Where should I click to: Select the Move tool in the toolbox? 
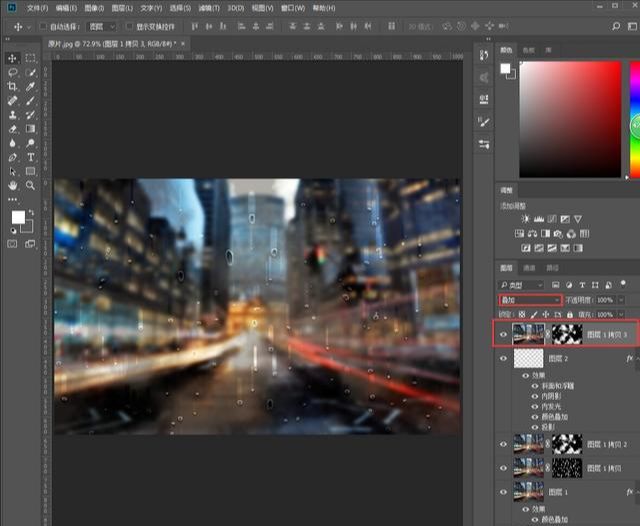point(12,58)
